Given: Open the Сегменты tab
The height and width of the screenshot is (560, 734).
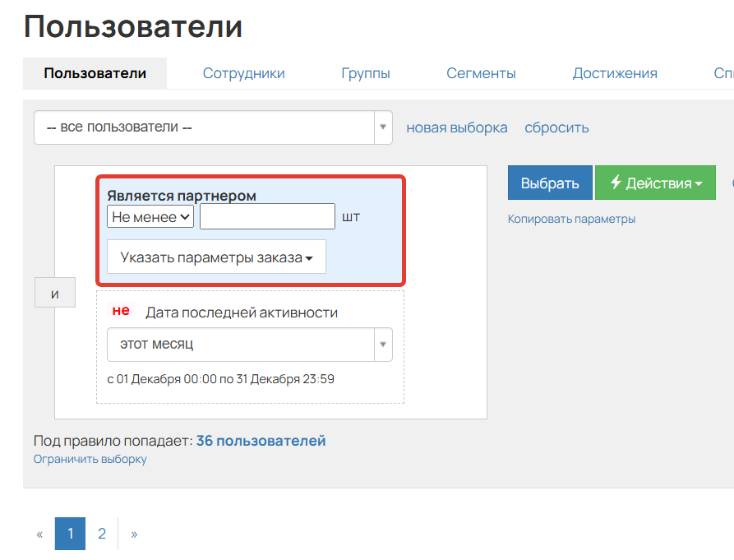Looking at the screenshot, I should point(481,73).
